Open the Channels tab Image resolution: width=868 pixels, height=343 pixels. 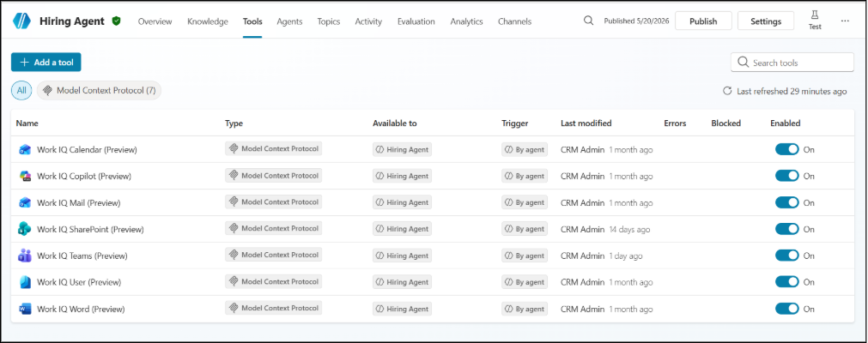click(x=515, y=21)
